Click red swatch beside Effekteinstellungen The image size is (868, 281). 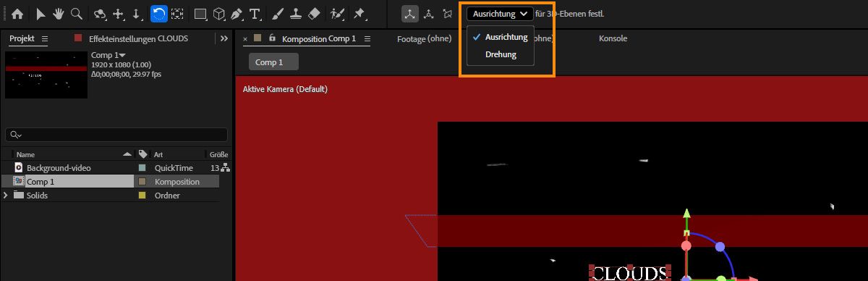pyautogui.click(x=78, y=38)
